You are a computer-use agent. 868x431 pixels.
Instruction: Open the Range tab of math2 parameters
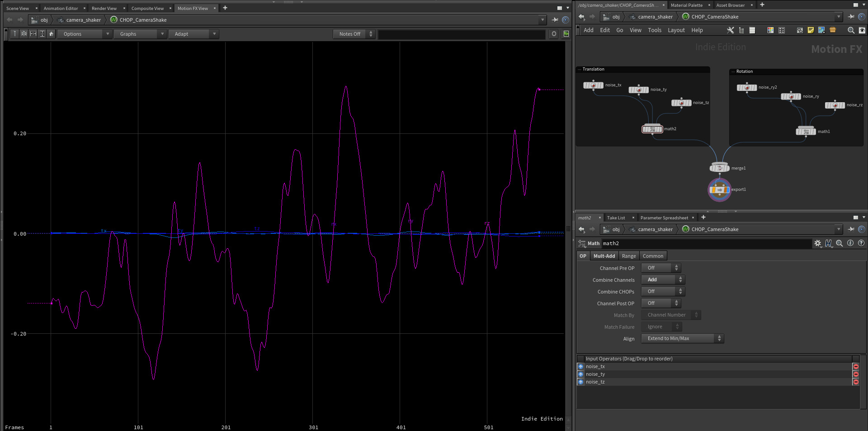628,256
